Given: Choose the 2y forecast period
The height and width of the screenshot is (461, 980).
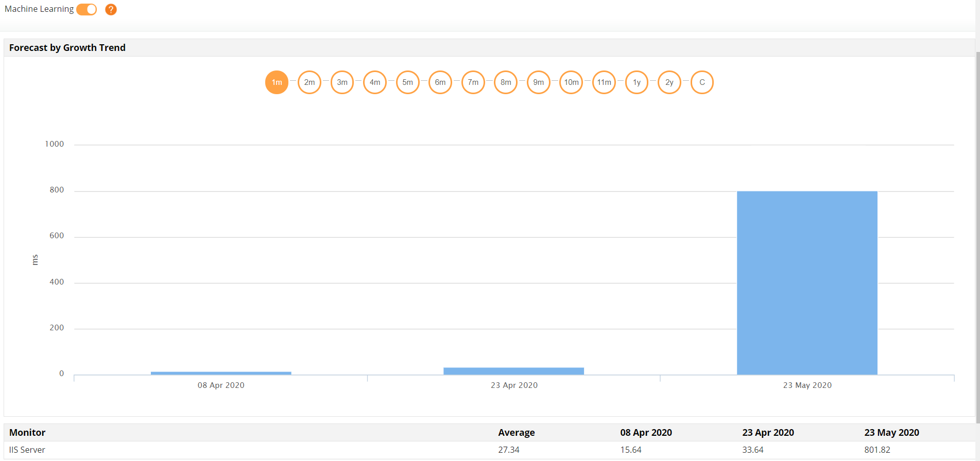Looking at the screenshot, I should point(669,82).
